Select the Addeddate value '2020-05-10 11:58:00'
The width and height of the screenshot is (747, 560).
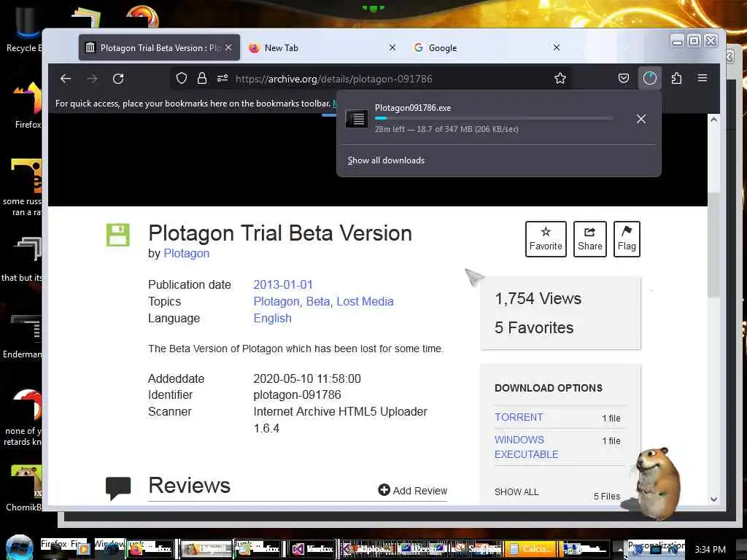click(x=307, y=378)
